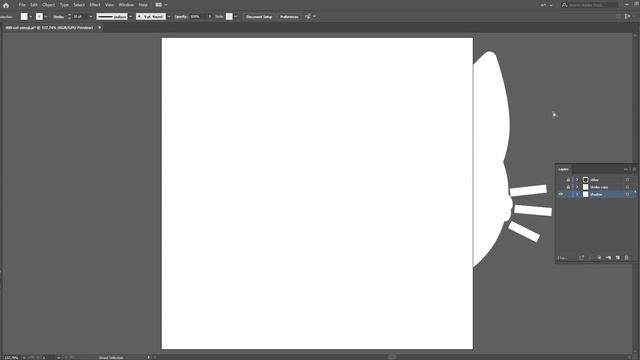Open the Style dropdown arrow

pos(236,17)
